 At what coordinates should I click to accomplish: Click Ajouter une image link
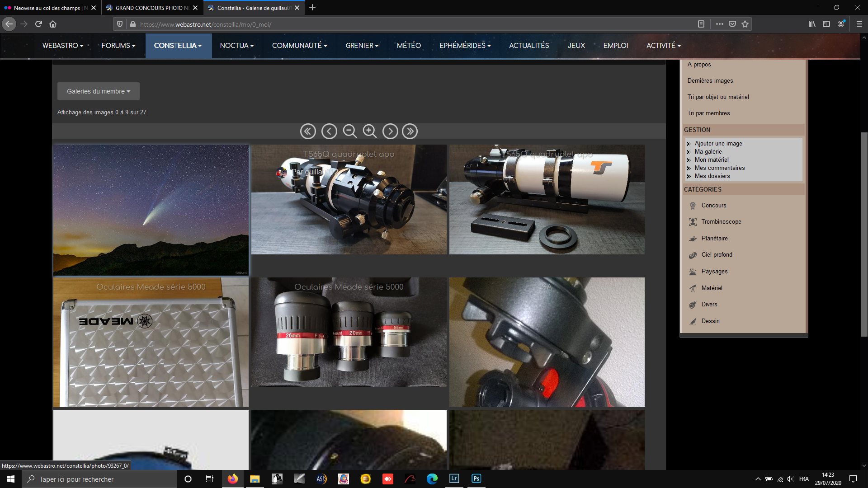tap(718, 144)
